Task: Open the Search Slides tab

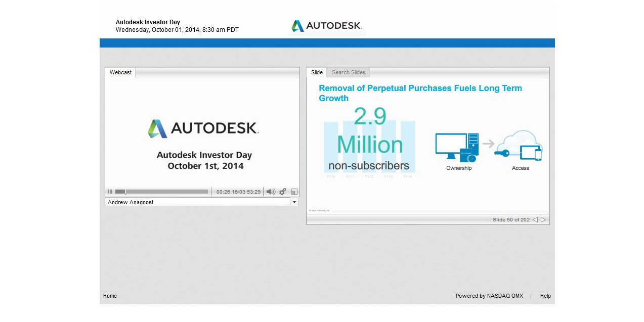Action: [x=348, y=72]
